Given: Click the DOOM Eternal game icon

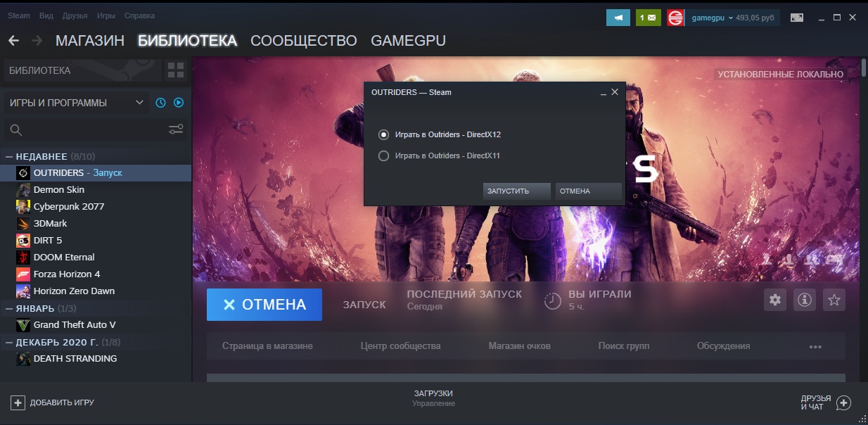Looking at the screenshot, I should [x=23, y=257].
